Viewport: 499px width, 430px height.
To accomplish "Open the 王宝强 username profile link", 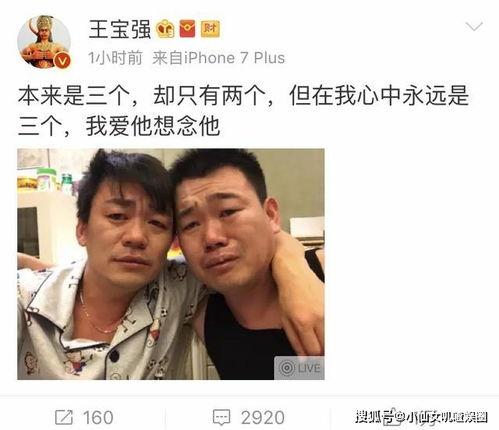I will 120,29.
